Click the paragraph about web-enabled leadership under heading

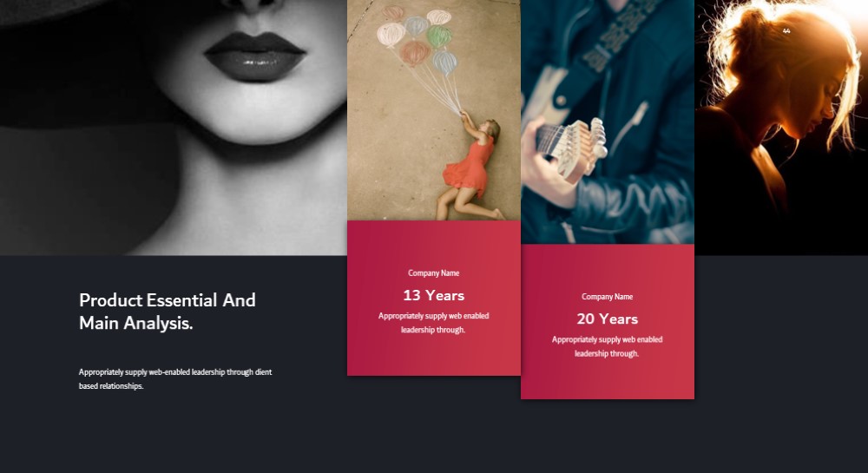coord(175,379)
